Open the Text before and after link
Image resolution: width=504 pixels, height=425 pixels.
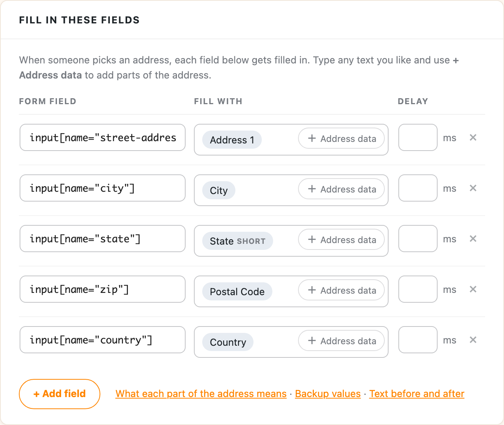(417, 394)
